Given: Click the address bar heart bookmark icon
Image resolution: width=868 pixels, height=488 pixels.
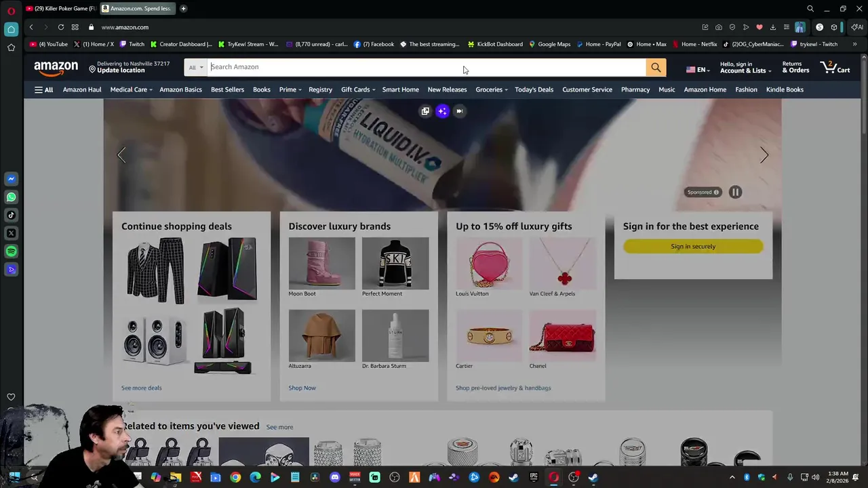Looking at the screenshot, I should (759, 27).
